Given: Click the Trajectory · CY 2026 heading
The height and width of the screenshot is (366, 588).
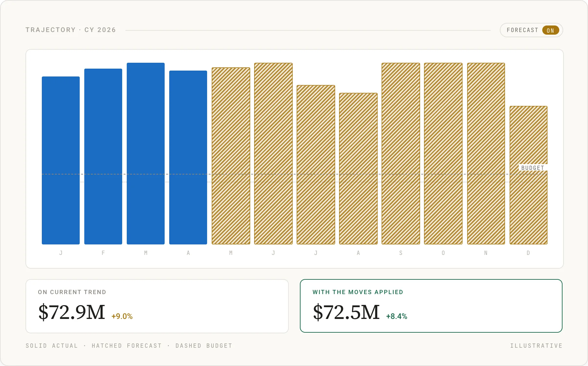Looking at the screenshot, I should pos(71,30).
